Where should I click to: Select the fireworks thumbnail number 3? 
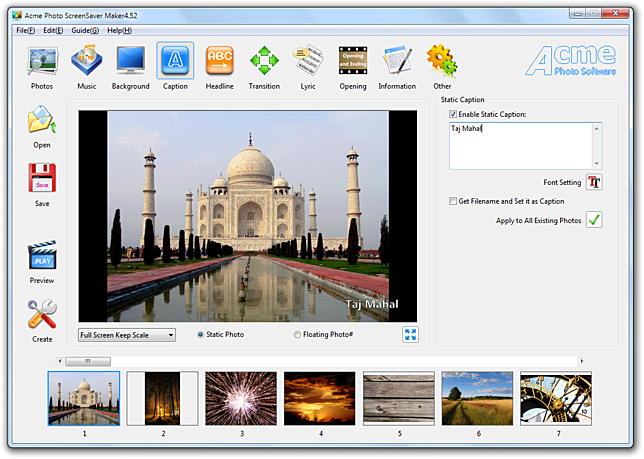[241, 398]
